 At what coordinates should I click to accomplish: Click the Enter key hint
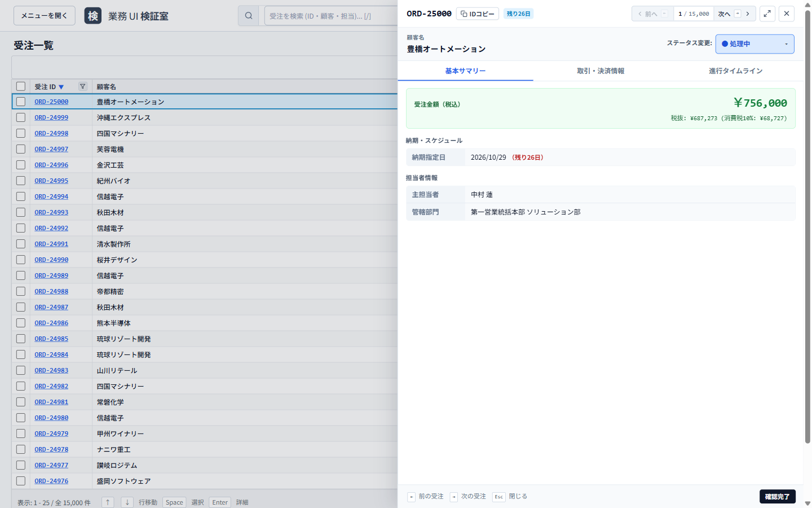(220, 502)
